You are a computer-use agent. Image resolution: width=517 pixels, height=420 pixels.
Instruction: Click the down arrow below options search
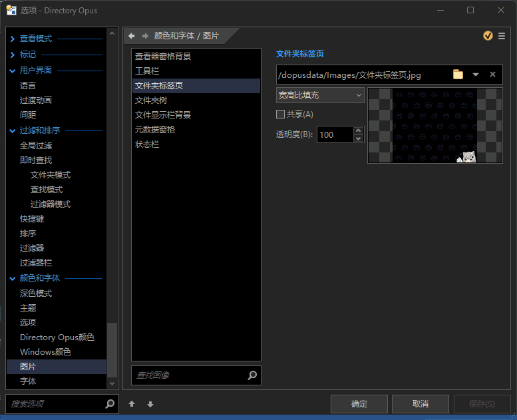point(150,404)
